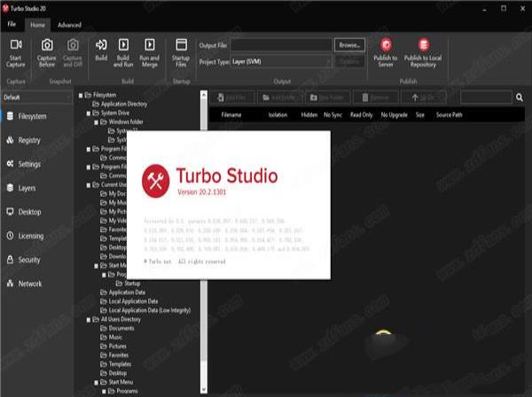Image resolution: width=532 pixels, height=397 pixels.
Task: Click the No Sync column header
Action: 332,115
